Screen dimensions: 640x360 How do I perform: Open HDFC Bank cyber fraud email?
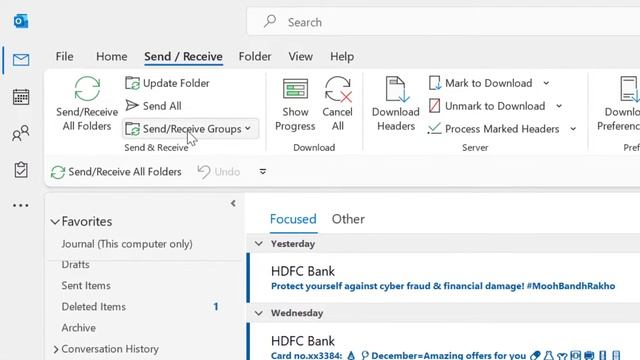coord(443,278)
